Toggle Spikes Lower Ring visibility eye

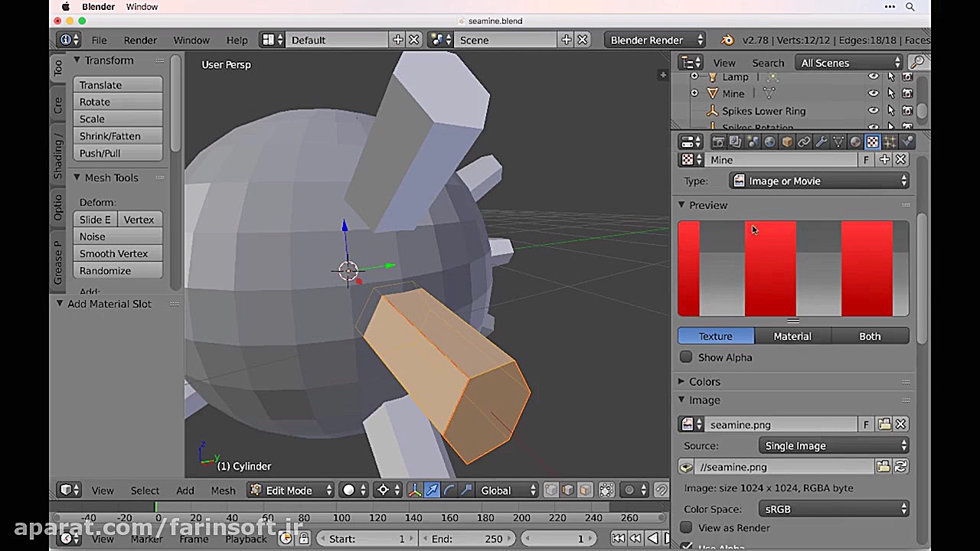click(x=874, y=111)
